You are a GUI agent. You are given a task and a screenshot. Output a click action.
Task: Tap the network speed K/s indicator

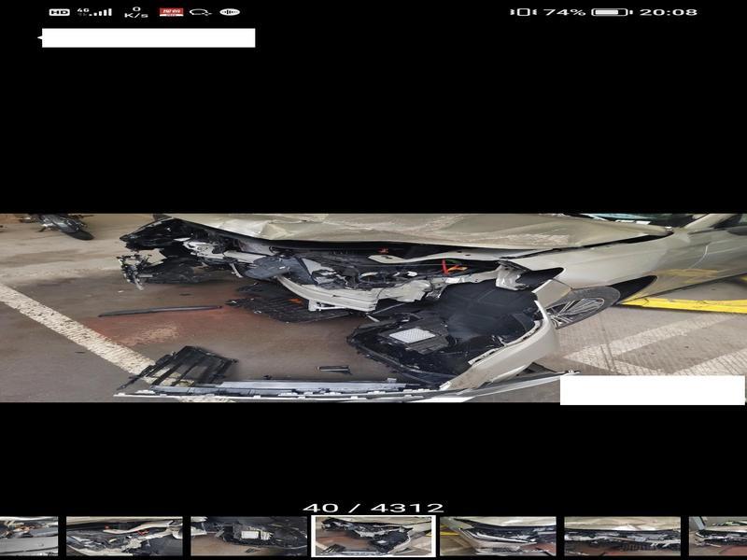(x=136, y=12)
